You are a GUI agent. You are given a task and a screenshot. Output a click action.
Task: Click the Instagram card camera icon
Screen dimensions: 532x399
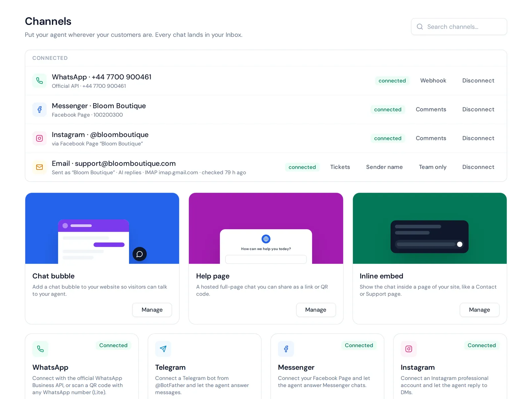pyautogui.click(x=409, y=349)
